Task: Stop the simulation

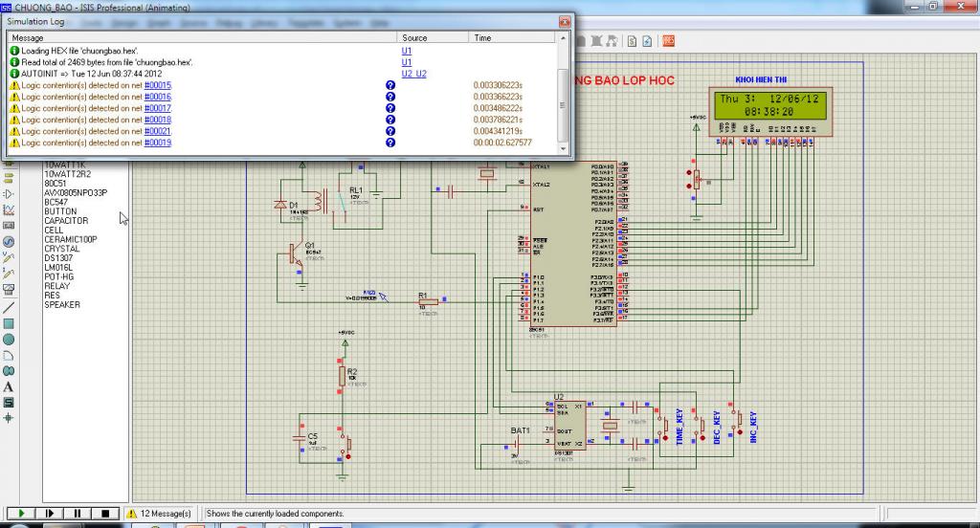Action: click(x=105, y=514)
